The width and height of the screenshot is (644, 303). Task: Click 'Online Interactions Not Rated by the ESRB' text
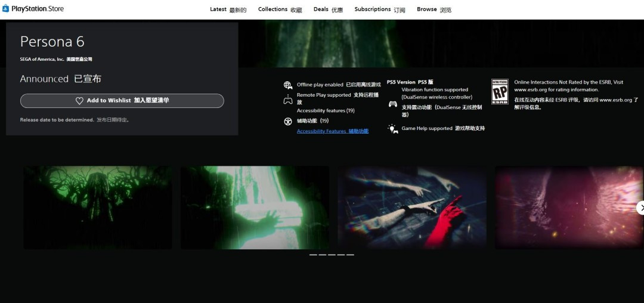tap(563, 82)
